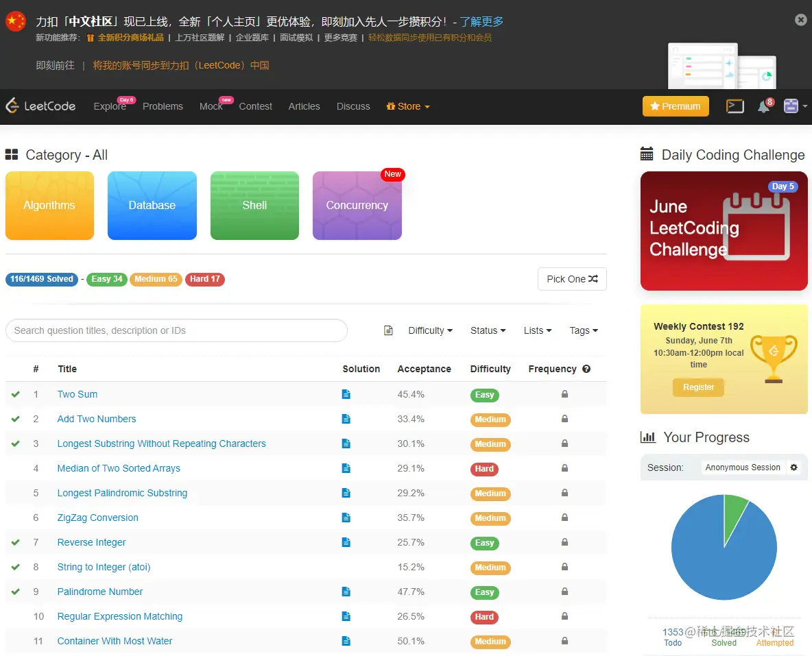
Task: Click the 了解更多 link in banner
Action: (481, 22)
